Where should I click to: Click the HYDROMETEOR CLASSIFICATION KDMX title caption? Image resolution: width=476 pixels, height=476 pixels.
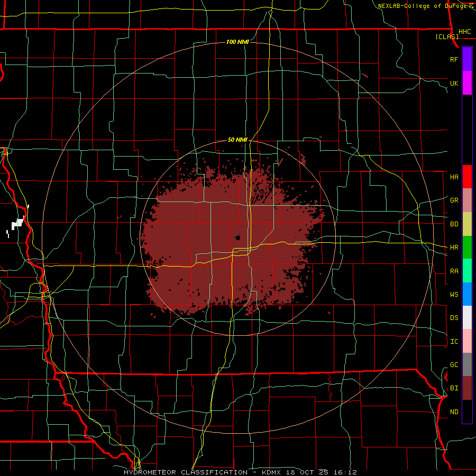240,472
